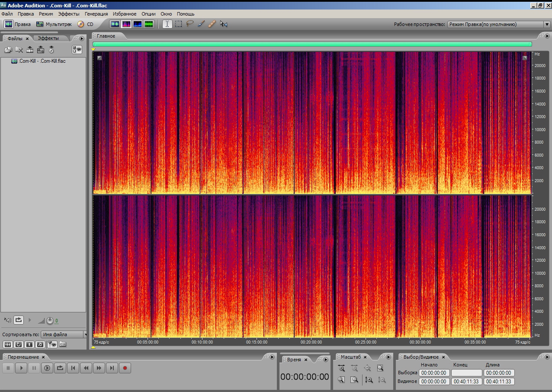
Task: Zoom in vertically in Масштаб panel
Action: 369,380
